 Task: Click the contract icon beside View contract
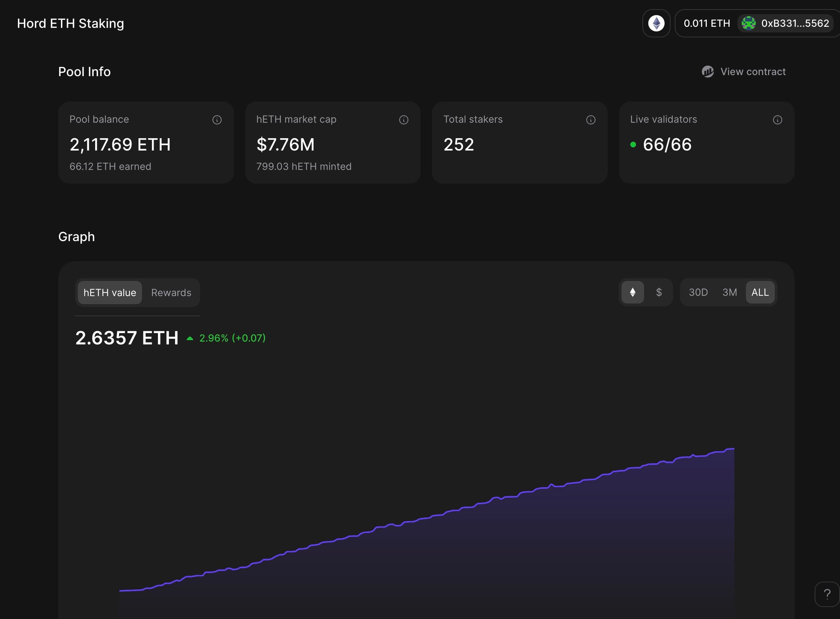coord(708,72)
